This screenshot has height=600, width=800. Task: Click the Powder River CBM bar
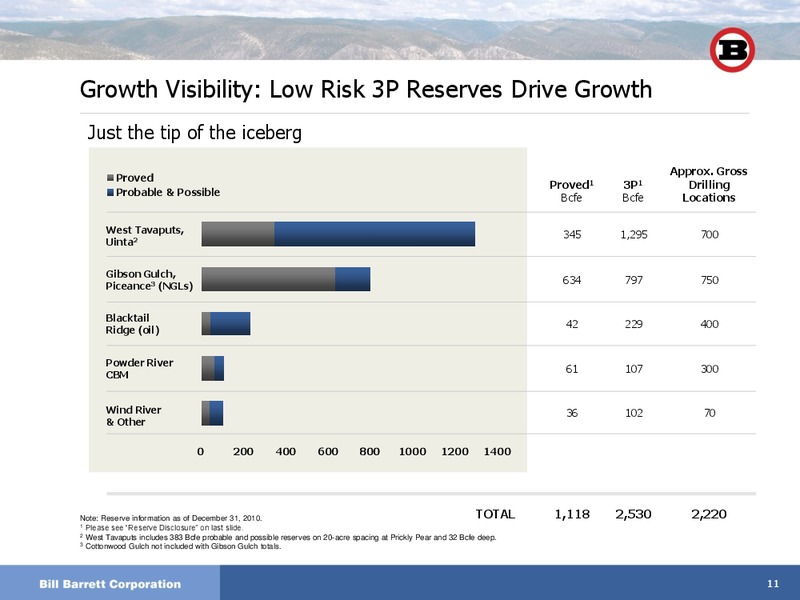click(x=213, y=368)
